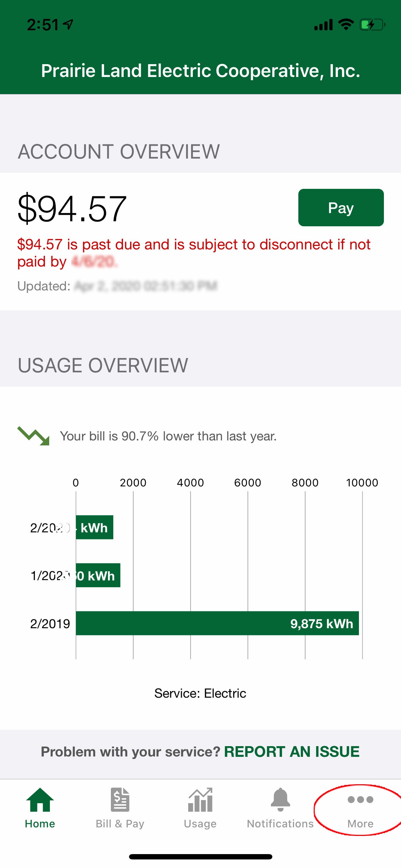Select the 2/2019 9,875 kWh bar
The image size is (401, 868).
[x=217, y=623]
